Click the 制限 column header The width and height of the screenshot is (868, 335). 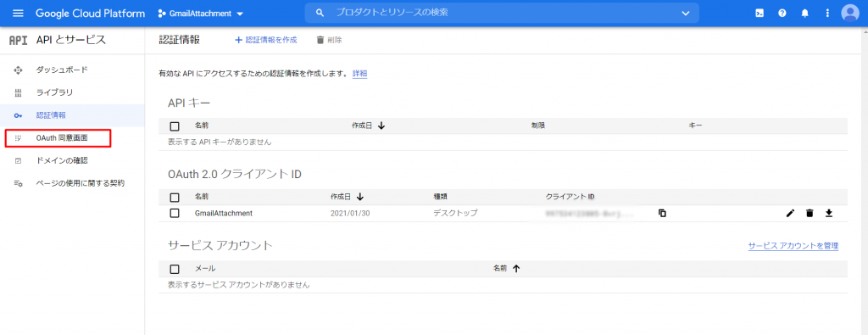pos(538,126)
